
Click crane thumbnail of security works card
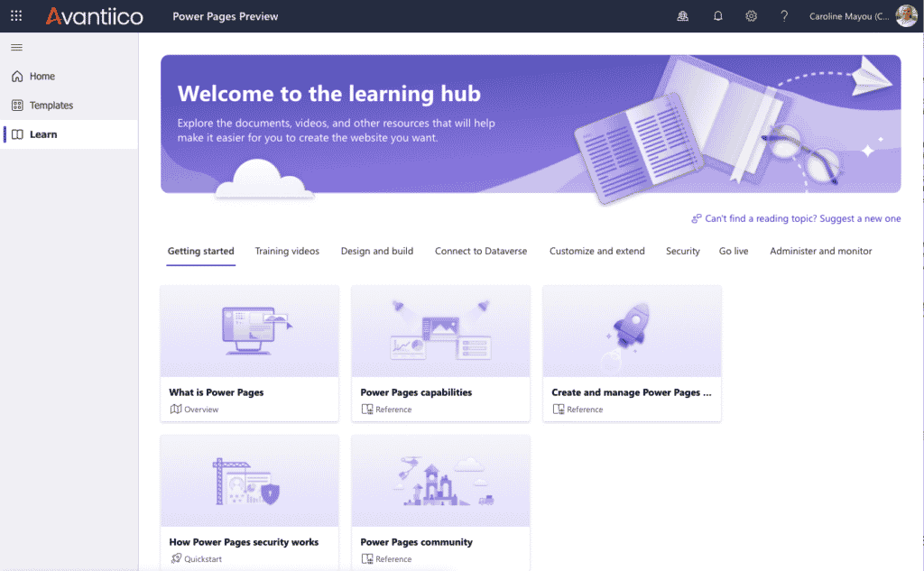click(x=249, y=481)
